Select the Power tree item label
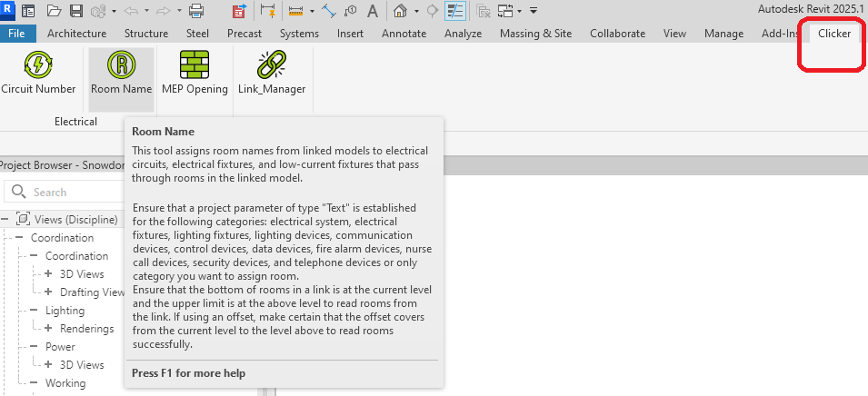The height and width of the screenshot is (396, 868). [x=60, y=347]
